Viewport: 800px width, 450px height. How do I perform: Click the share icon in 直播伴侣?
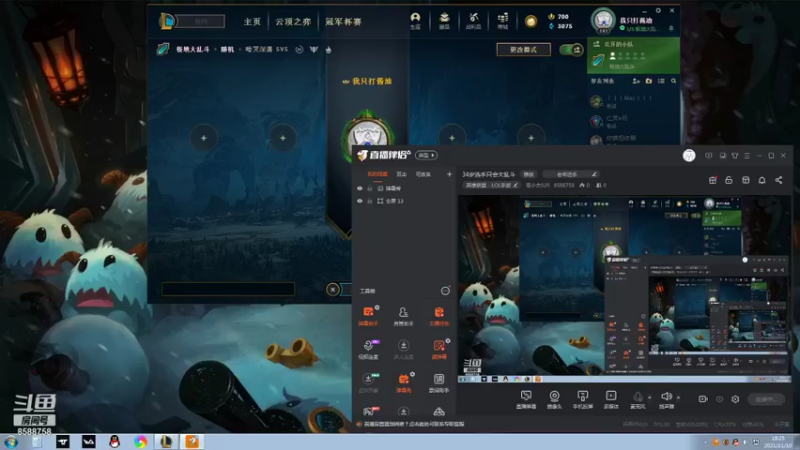click(779, 180)
